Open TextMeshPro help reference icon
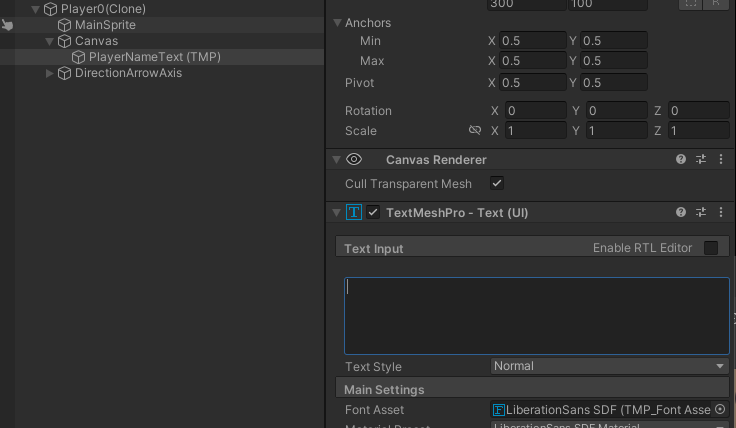 [x=681, y=213]
